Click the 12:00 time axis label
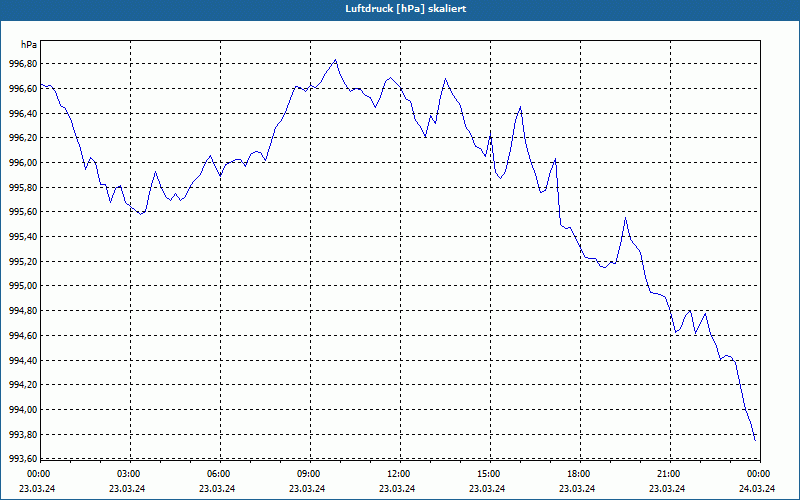Screen dimensions: 800x500 tap(398, 473)
